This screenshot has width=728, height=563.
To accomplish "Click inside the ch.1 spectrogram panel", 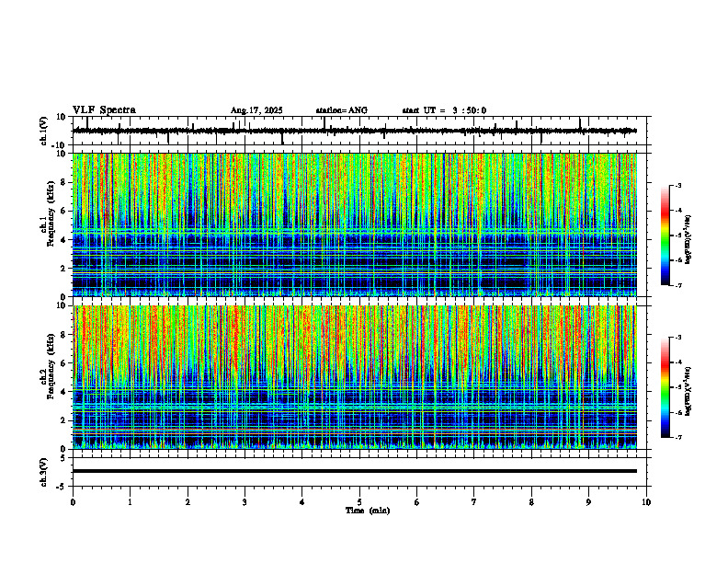I will click(354, 224).
